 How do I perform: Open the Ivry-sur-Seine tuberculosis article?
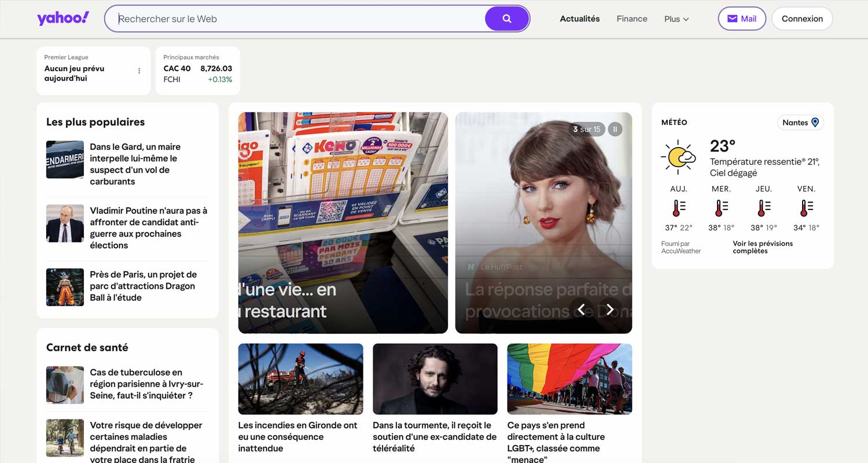pos(146,384)
